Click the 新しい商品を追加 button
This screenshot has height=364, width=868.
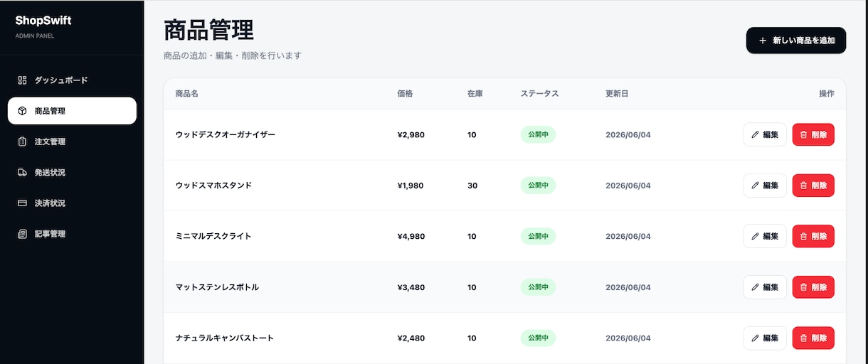796,41
